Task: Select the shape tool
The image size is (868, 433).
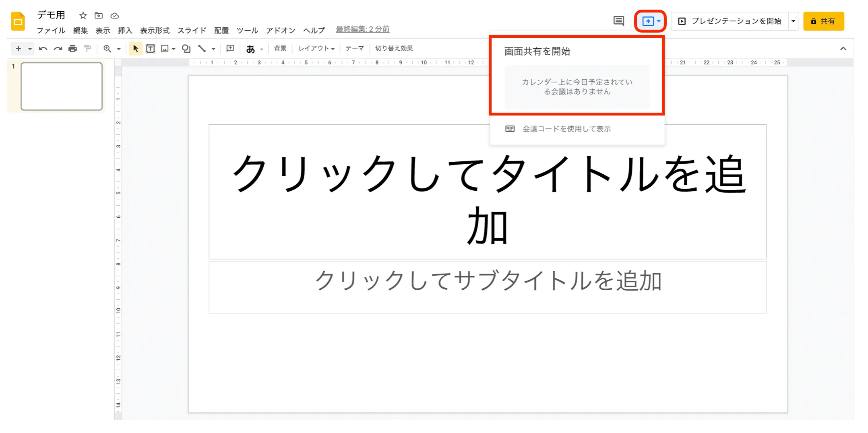Action: 186,49
